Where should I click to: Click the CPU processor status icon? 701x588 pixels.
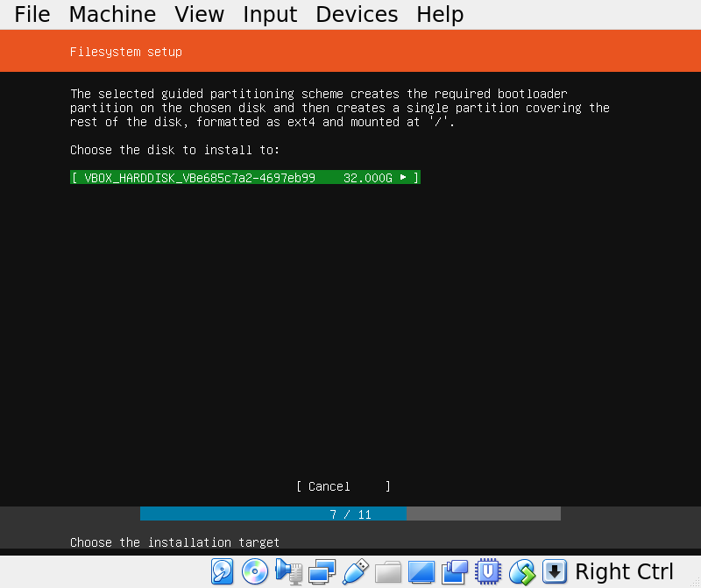[x=487, y=572]
